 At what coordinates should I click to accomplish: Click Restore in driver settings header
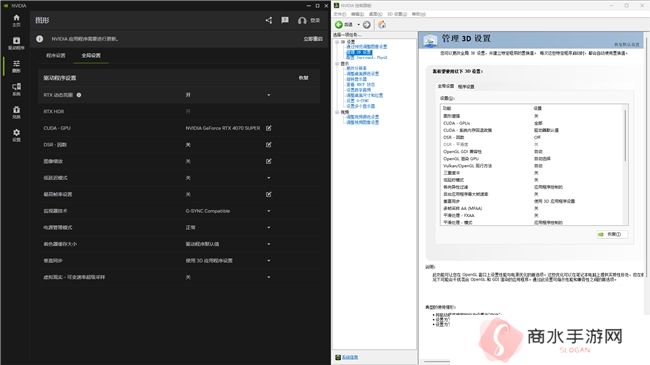coord(303,78)
